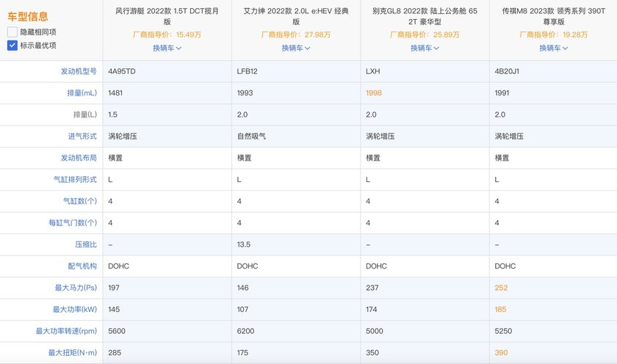Image resolution: width=617 pixels, height=364 pixels.
Task: Click the 别克GL8 2022款 car title
Action: [425, 16]
